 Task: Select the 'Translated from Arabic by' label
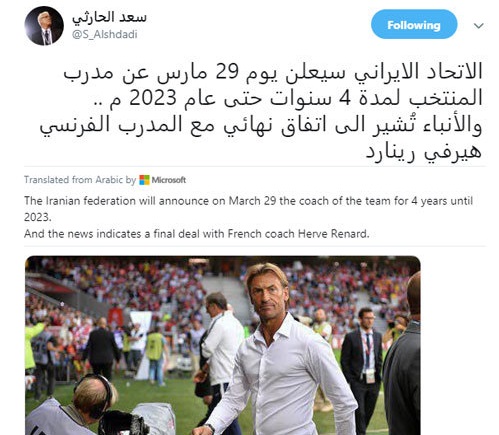pyautogui.click(x=80, y=180)
